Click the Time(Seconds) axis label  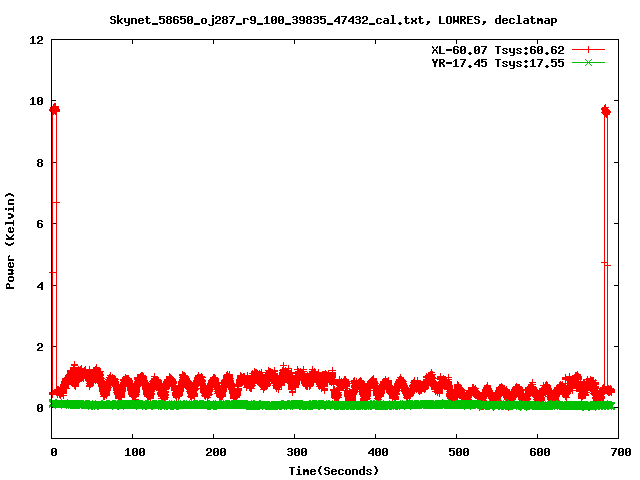click(333, 471)
